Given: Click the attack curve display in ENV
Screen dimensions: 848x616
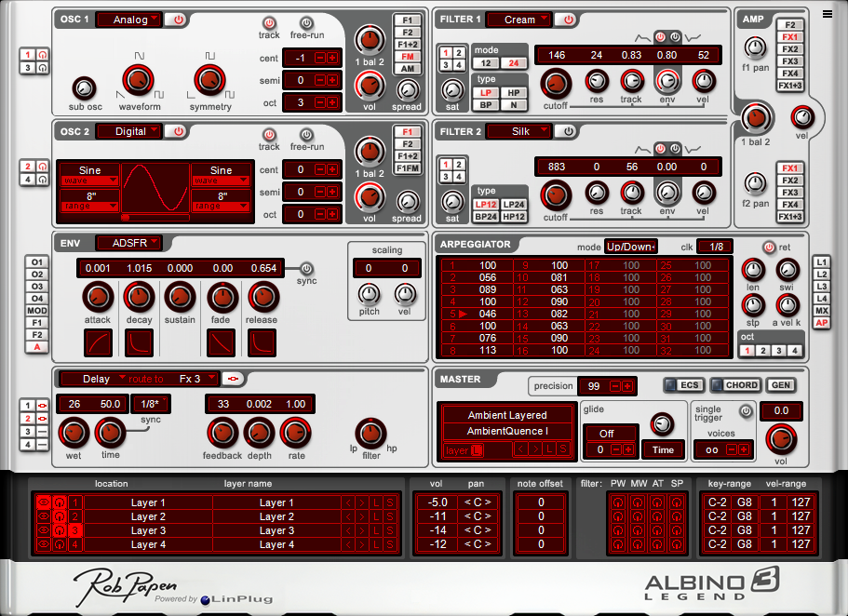Looking at the screenshot, I should coord(99,342).
